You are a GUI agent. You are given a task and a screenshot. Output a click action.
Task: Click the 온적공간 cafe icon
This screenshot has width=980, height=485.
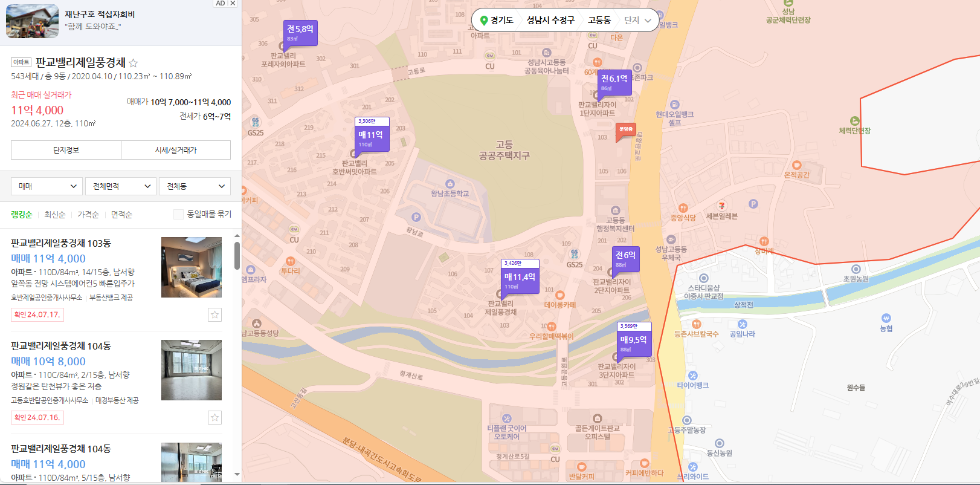tap(796, 165)
